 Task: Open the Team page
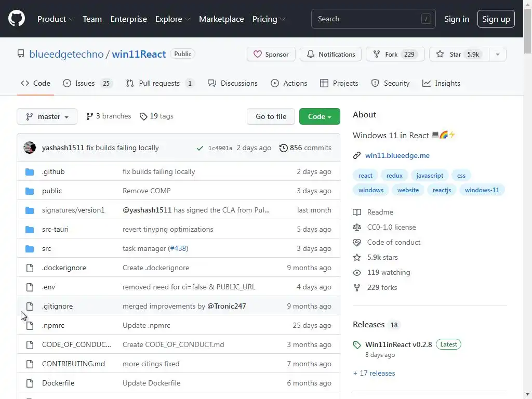[92, 19]
